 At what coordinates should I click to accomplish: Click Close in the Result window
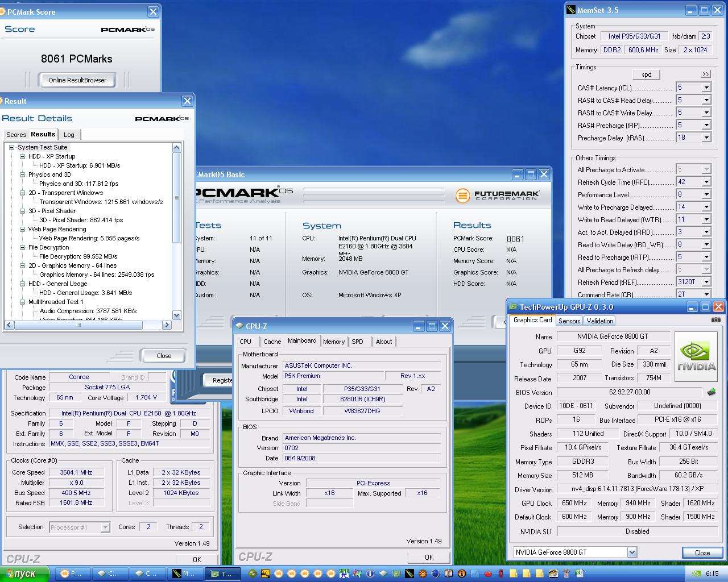pyautogui.click(x=164, y=356)
